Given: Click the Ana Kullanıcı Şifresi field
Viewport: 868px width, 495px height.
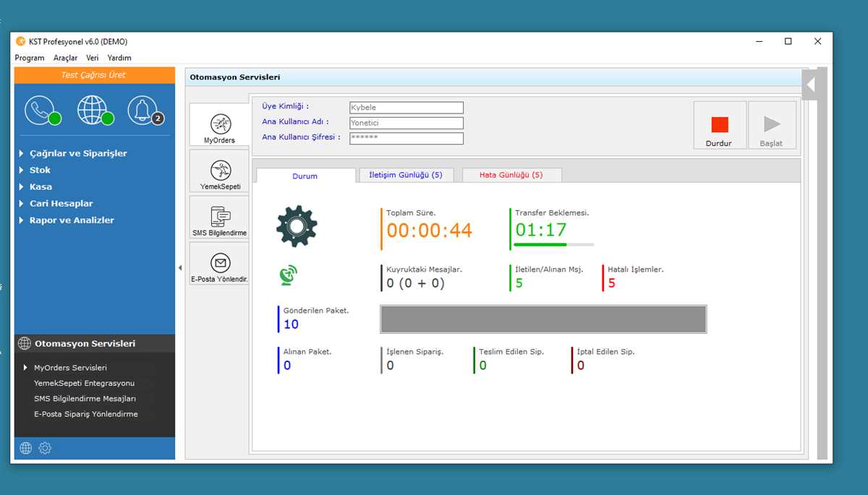Looking at the screenshot, I should pos(407,138).
